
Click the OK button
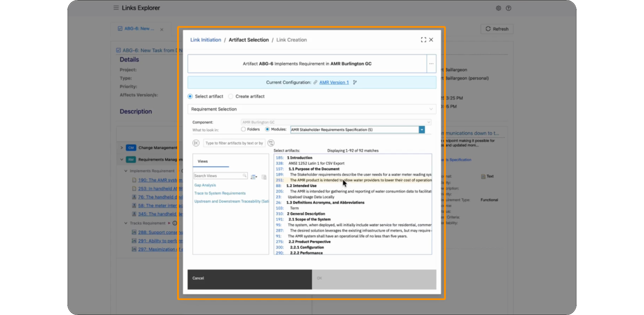pos(374,279)
